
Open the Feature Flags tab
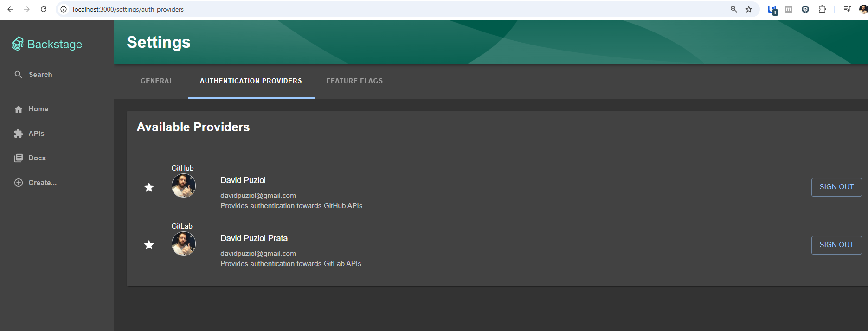(x=354, y=81)
